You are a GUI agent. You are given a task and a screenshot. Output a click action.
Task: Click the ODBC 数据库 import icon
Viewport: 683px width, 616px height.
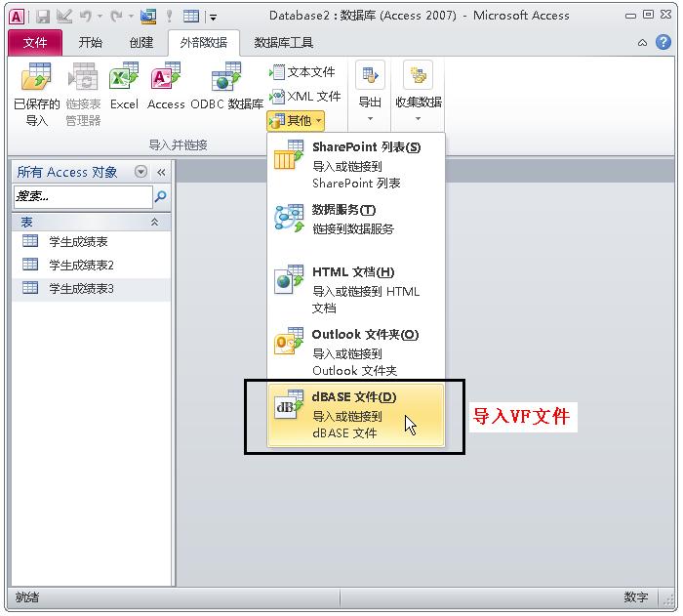coord(227,86)
